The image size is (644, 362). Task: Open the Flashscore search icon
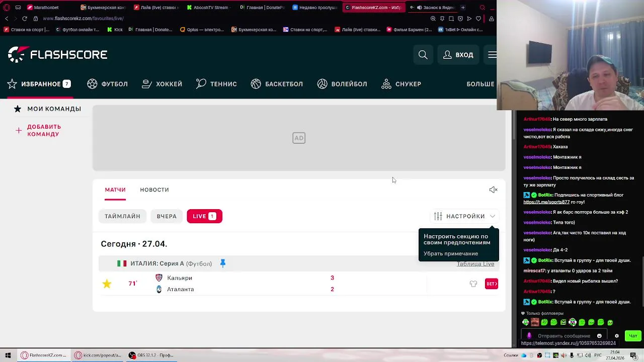pos(423,55)
